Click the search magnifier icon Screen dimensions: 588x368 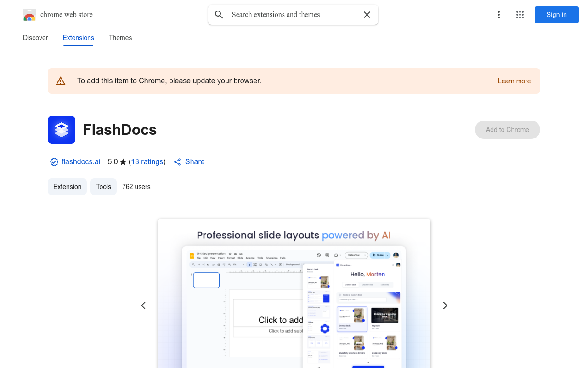219,15
